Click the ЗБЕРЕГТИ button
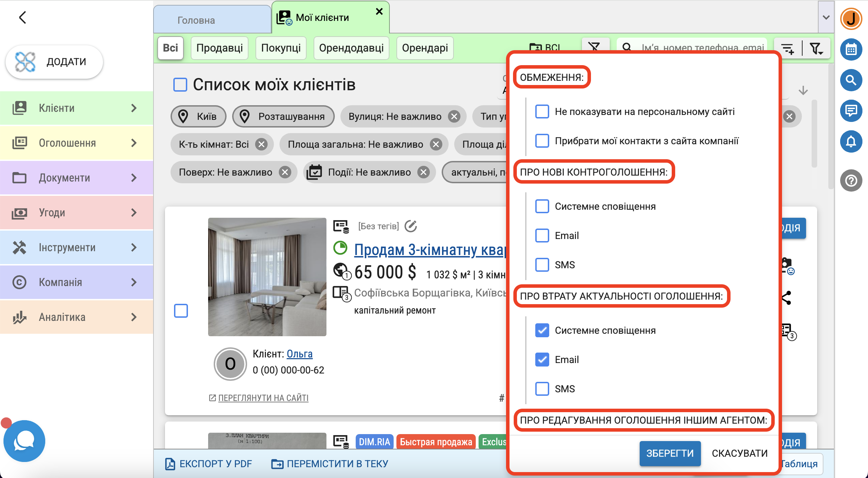This screenshot has width=868, height=478. (x=670, y=453)
